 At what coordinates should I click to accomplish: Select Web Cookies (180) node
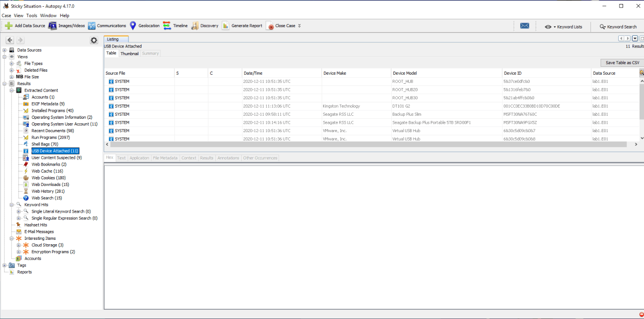pos(49,178)
